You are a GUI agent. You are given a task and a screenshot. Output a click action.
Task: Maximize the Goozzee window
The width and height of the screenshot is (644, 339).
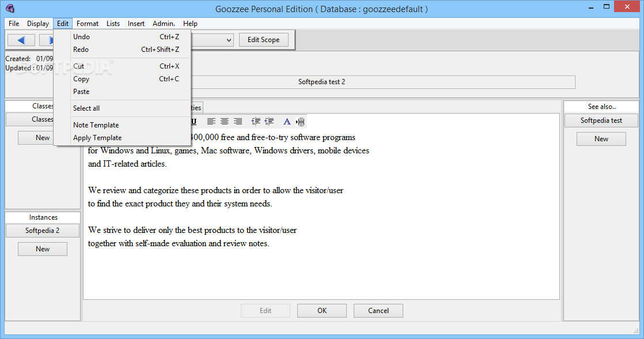[607, 7]
